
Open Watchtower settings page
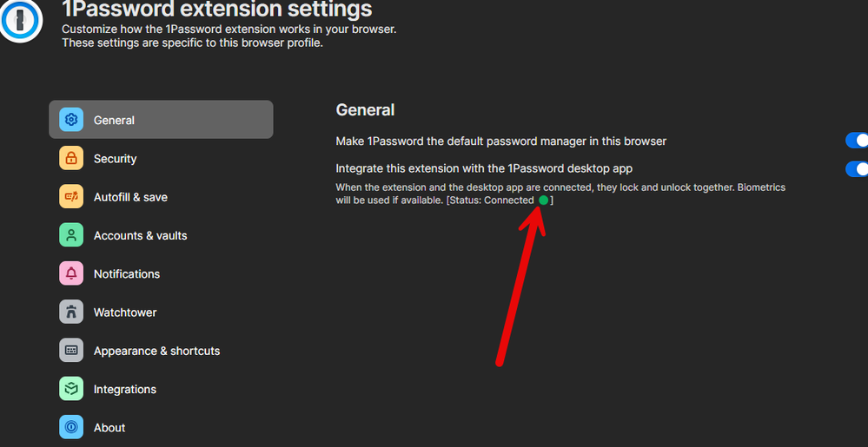(x=125, y=312)
